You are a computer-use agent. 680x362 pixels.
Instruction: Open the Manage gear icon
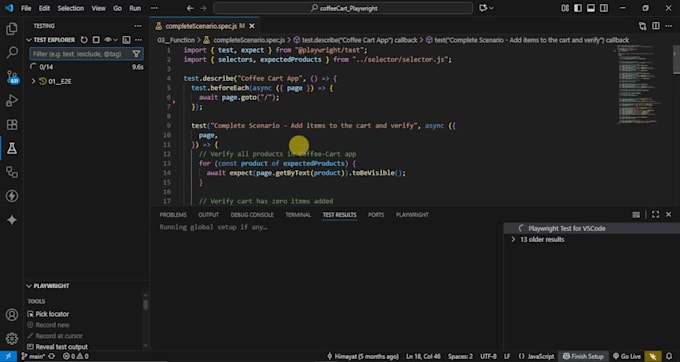click(x=12, y=338)
